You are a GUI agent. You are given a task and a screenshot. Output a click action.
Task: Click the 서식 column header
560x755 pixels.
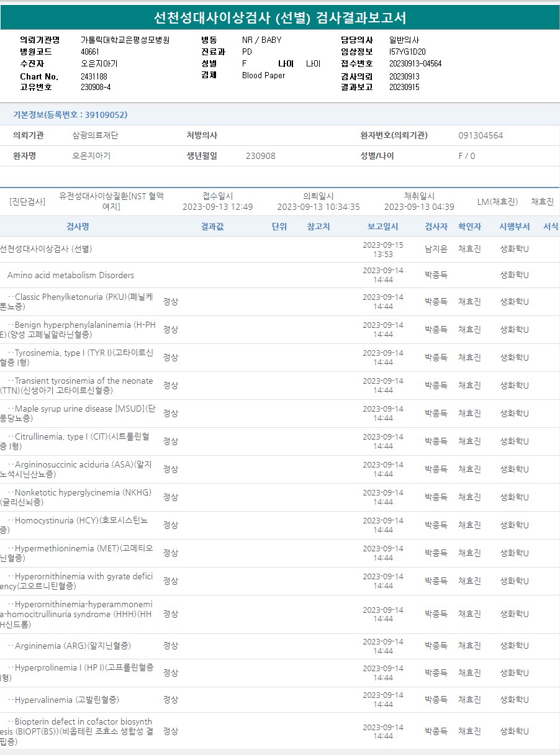pos(550,227)
